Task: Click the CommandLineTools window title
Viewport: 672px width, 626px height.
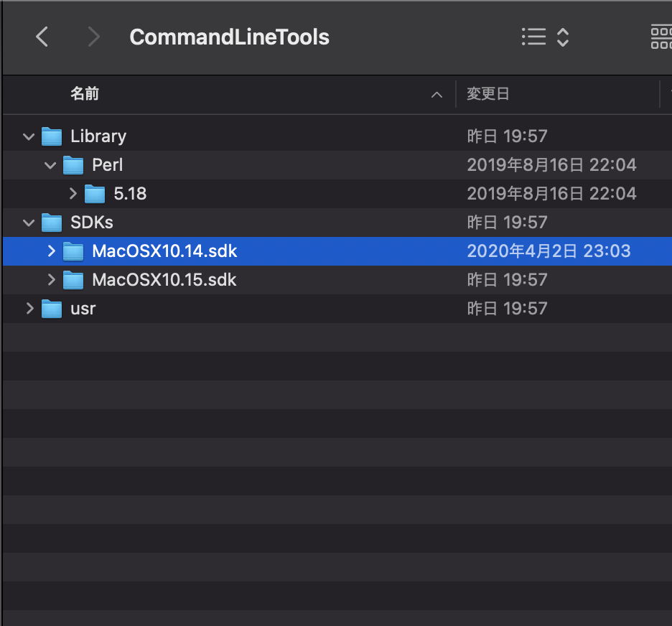Action: 229,37
